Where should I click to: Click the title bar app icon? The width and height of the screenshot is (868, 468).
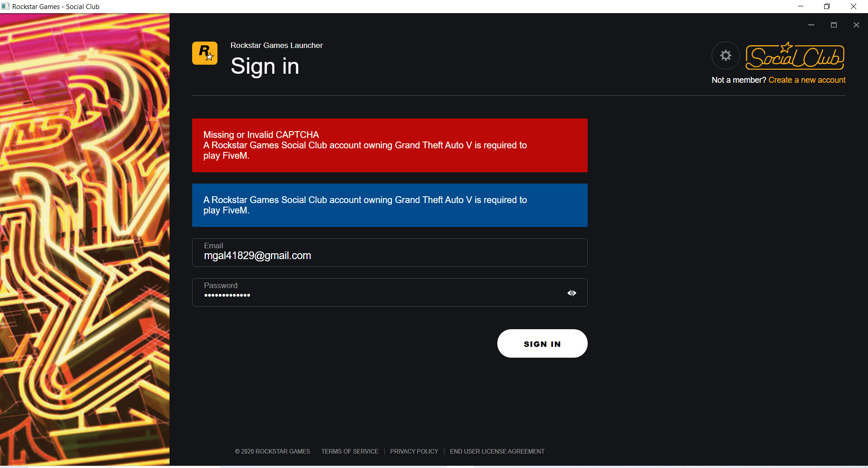point(5,6)
